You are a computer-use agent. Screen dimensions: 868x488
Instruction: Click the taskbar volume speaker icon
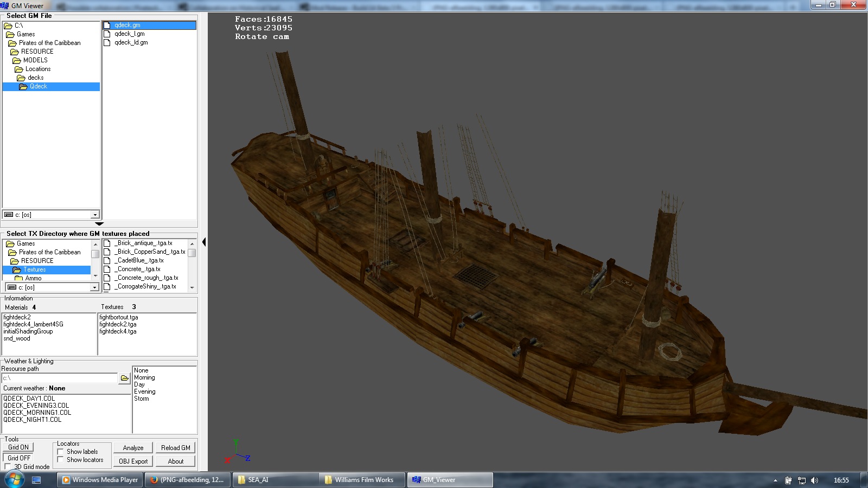click(x=814, y=480)
